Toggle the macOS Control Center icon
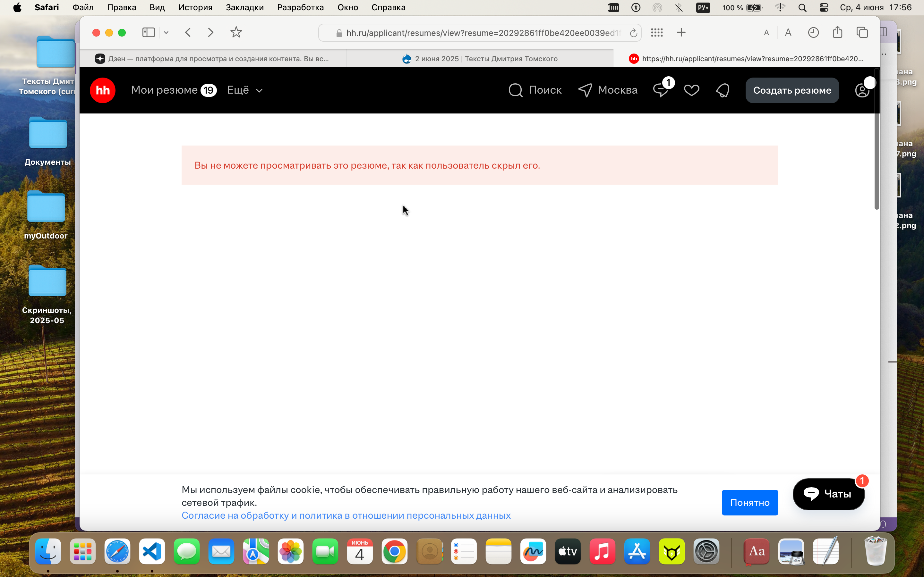 (x=824, y=8)
